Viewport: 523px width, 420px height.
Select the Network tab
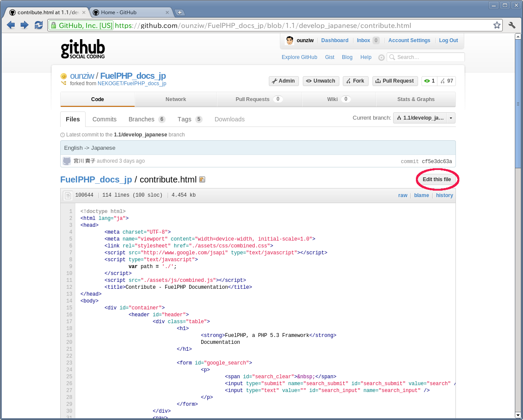(x=176, y=99)
